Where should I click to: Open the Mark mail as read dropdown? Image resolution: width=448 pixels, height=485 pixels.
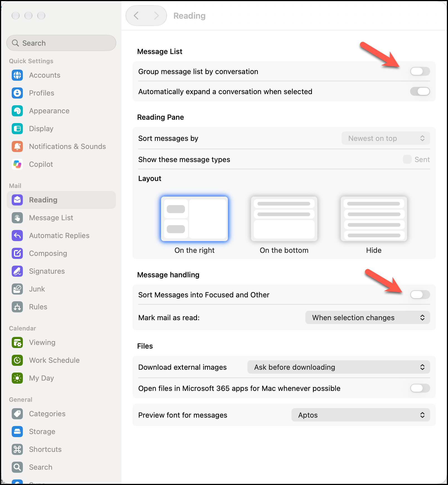coord(367,318)
